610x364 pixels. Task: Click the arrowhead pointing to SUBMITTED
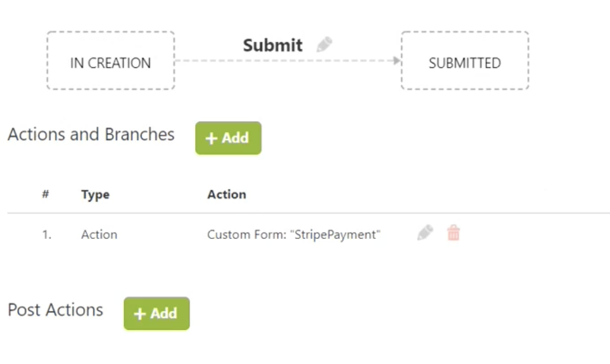tap(397, 60)
